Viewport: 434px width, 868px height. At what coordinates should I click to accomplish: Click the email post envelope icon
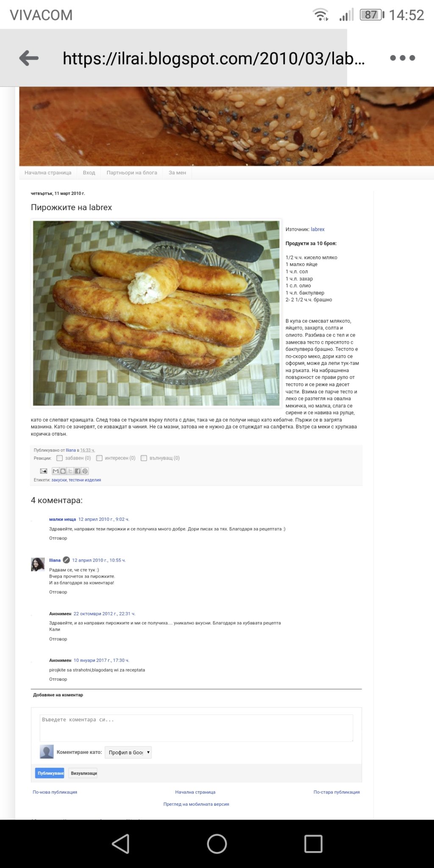[43, 471]
